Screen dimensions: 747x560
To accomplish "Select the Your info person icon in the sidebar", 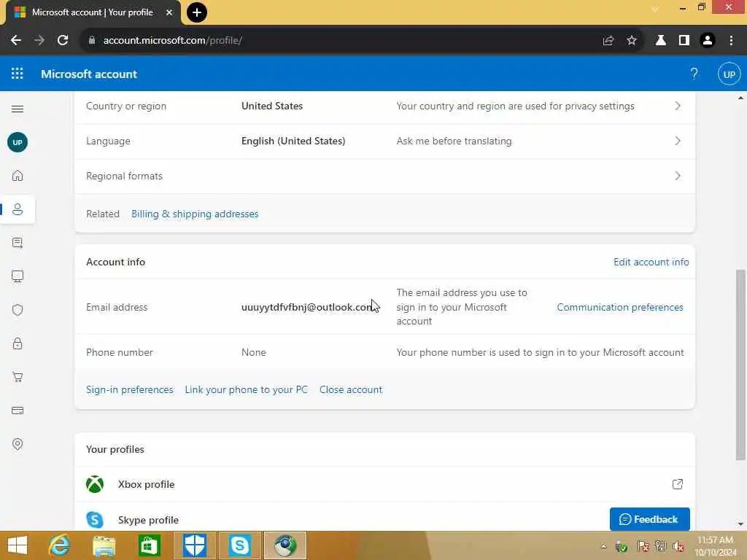I will (x=18, y=209).
